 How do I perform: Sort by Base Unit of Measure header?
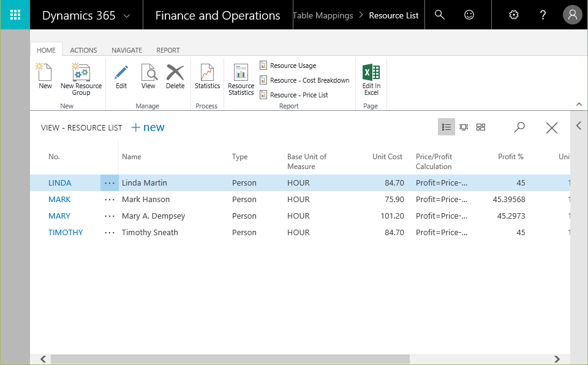click(307, 161)
